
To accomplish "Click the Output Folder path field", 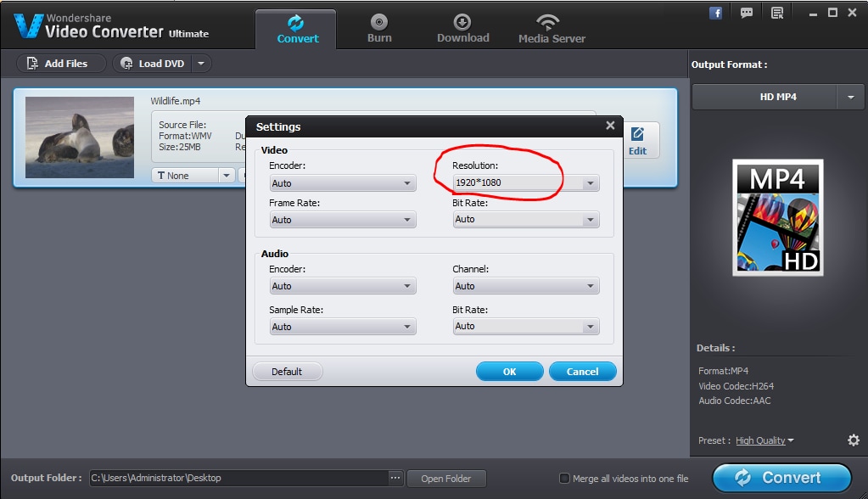I will [x=238, y=478].
